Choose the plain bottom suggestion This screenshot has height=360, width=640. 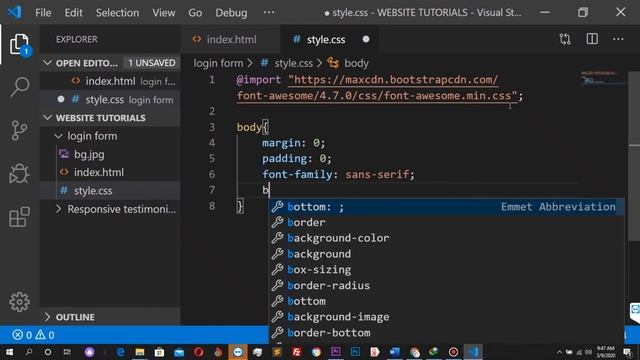coord(447,301)
